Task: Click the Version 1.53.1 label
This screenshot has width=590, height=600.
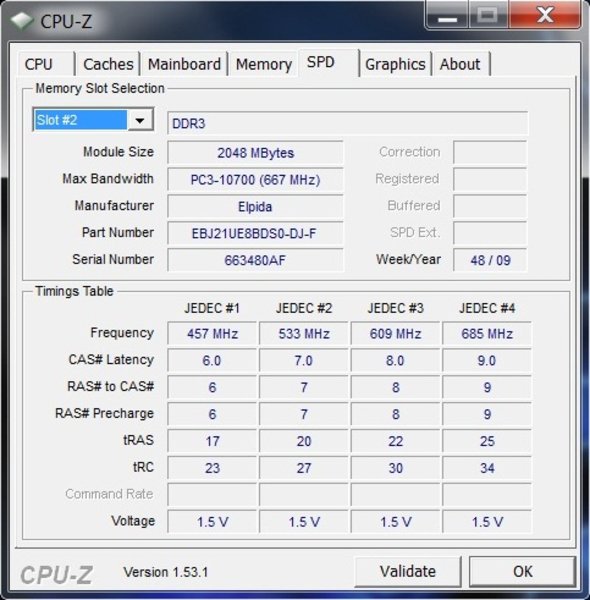Action: pyautogui.click(x=166, y=572)
